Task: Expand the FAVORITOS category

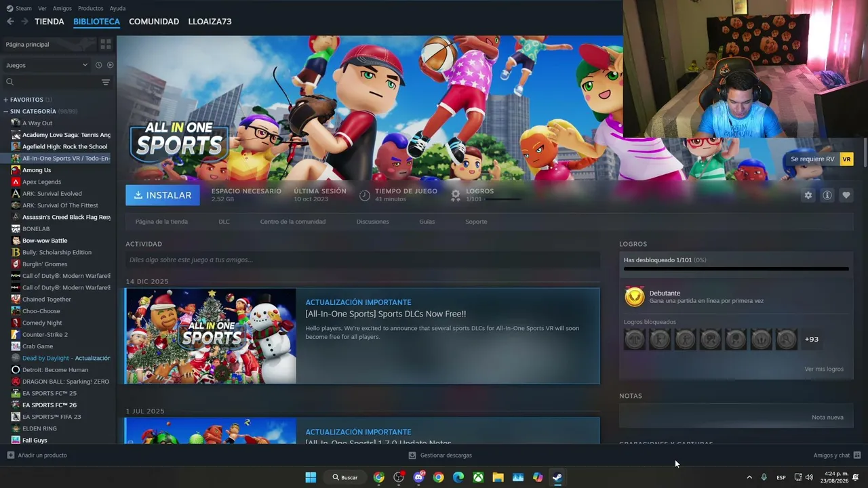Action: click(x=6, y=100)
